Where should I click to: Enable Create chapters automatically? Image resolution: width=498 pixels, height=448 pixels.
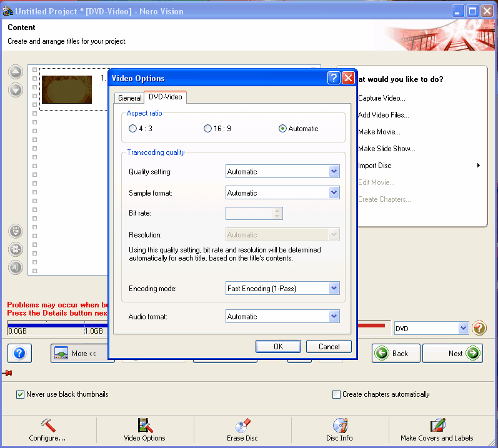[x=336, y=394]
